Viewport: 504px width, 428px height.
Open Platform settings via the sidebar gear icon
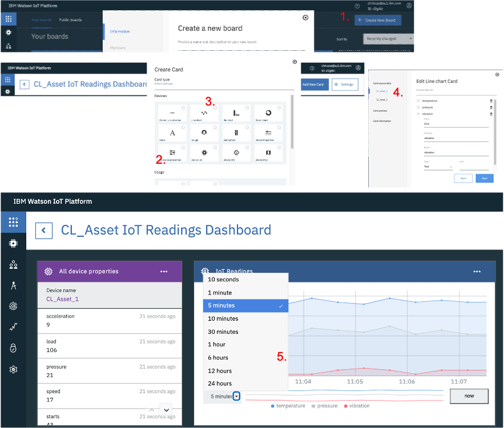pos(13,369)
